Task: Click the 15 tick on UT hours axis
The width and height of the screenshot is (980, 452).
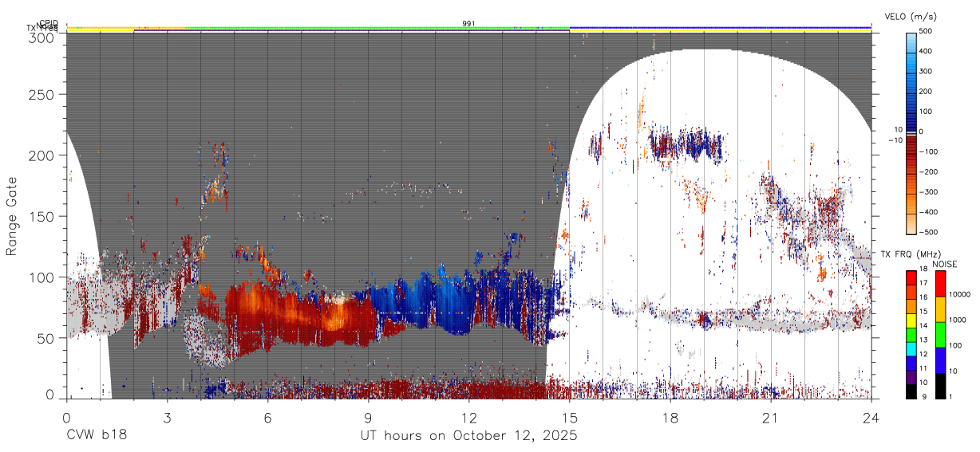Action: pos(570,418)
